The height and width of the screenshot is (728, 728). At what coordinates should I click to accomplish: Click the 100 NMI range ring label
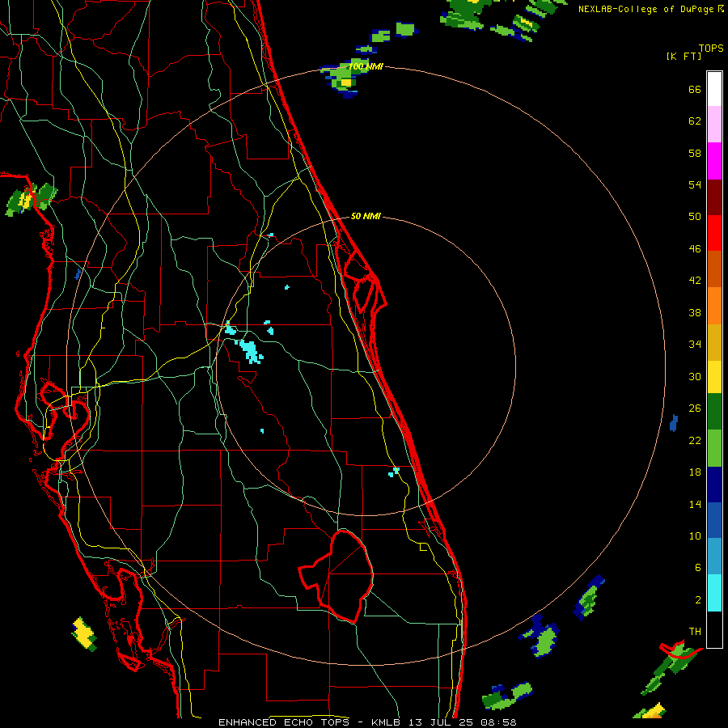pyautogui.click(x=366, y=67)
